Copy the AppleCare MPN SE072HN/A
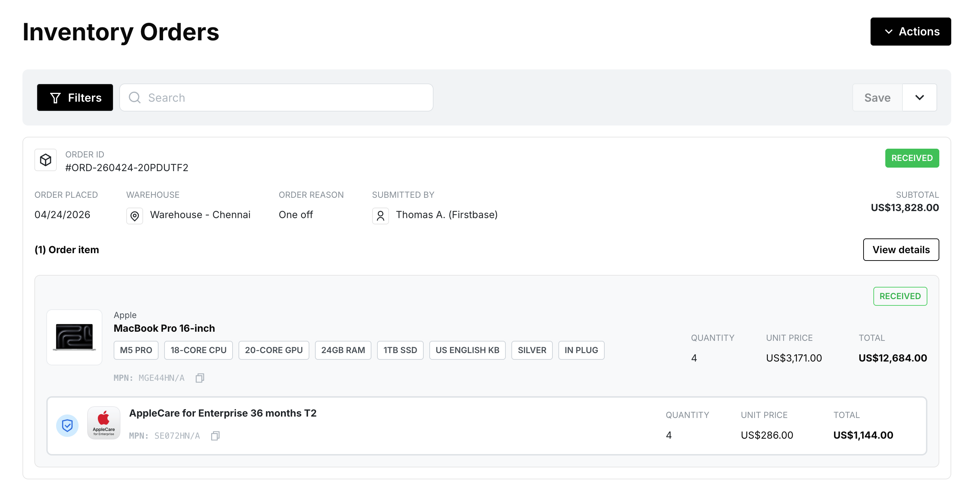Image resolution: width=980 pixels, height=486 pixels. pos(215,436)
